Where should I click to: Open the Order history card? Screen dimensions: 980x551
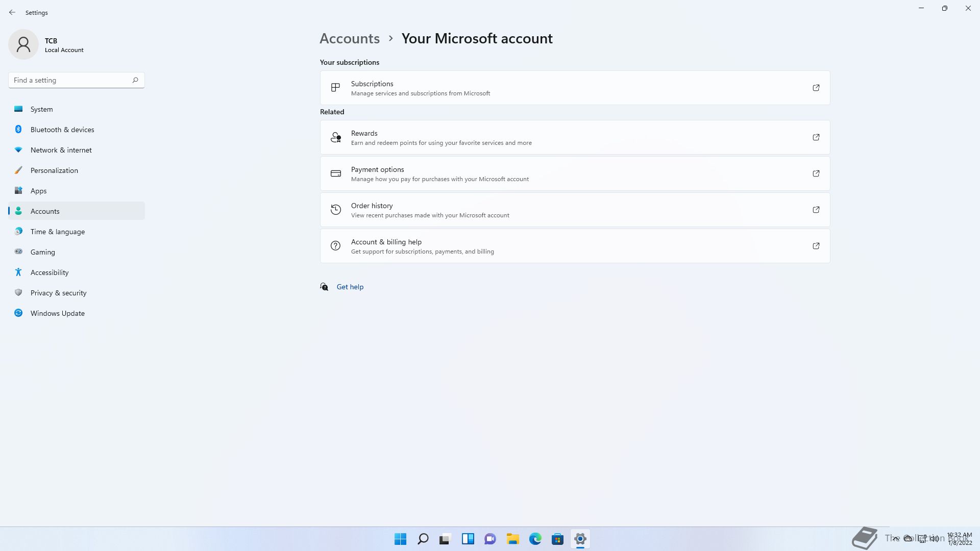pos(575,210)
